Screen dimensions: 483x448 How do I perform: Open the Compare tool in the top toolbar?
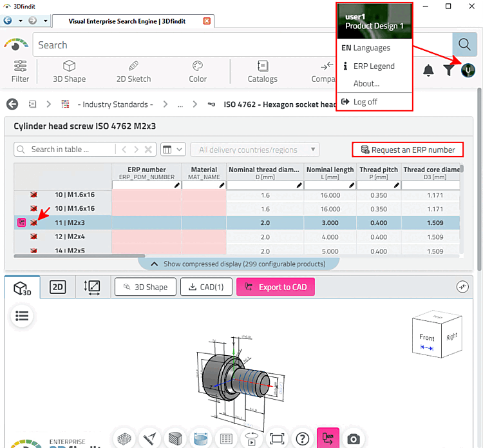point(323,72)
